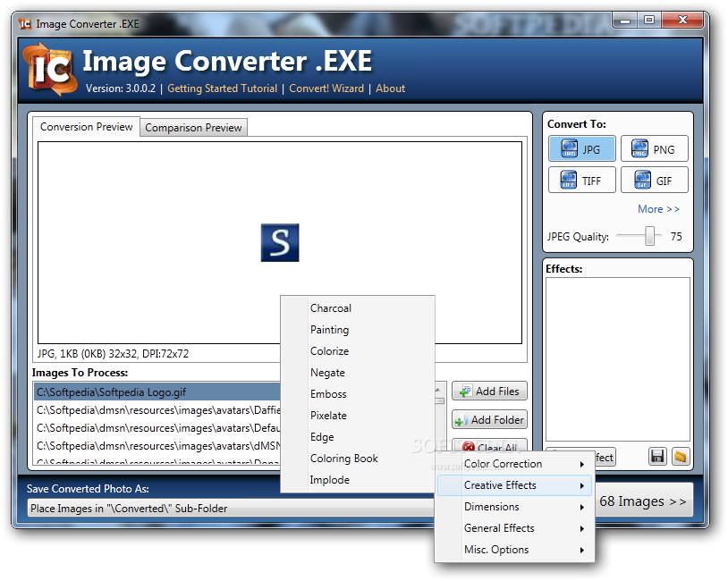
Task: Click the Softpedia S preview image
Action: click(280, 243)
